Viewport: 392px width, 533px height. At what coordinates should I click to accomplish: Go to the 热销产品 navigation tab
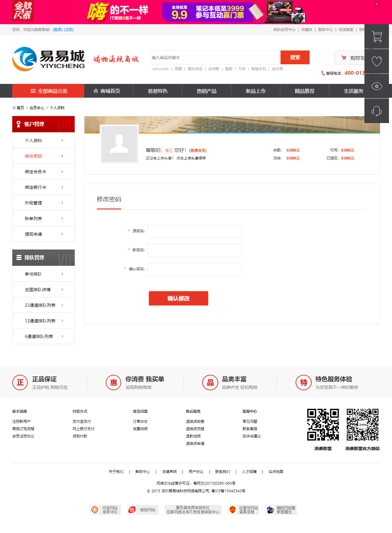tap(206, 91)
